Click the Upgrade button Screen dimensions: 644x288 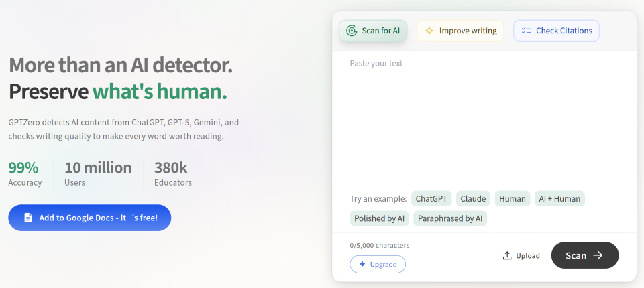click(378, 264)
